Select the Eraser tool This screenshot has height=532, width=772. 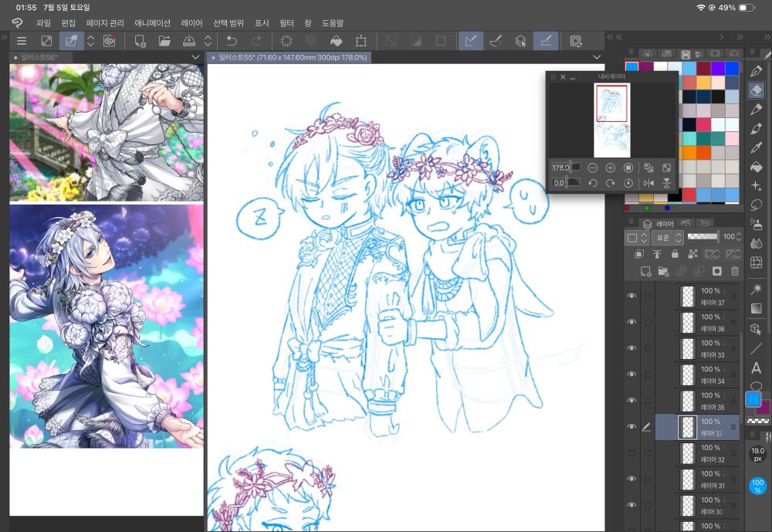pyautogui.click(x=757, y=90)
